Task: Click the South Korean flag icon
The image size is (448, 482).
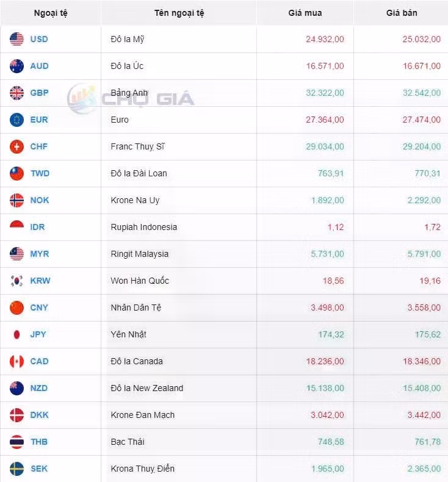Action: [16, 281]
